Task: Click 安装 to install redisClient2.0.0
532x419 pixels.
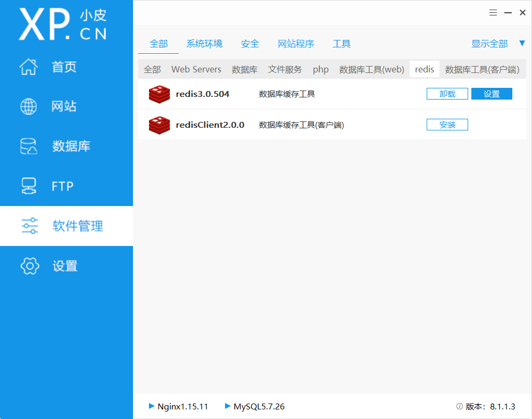Action: (447, 125)
